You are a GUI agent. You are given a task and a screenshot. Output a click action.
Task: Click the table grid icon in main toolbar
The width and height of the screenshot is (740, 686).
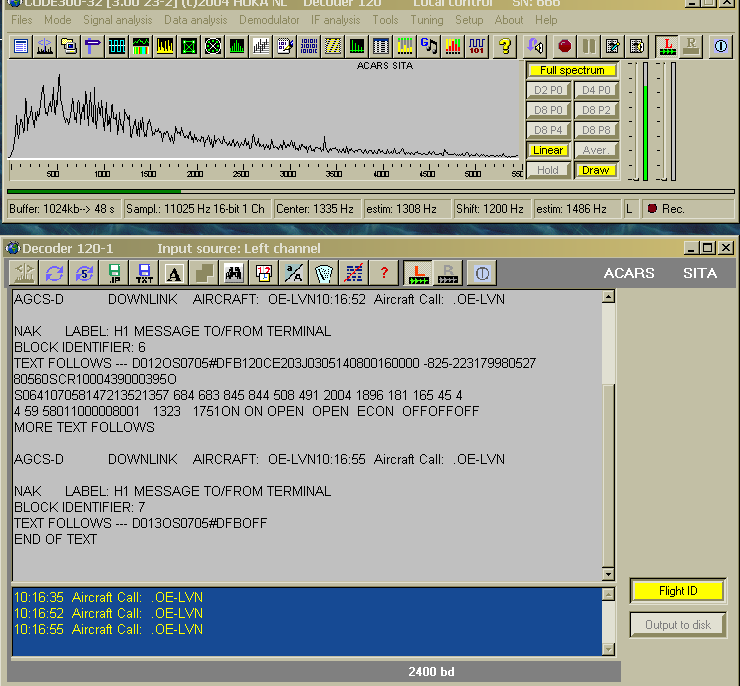(380, 46)
